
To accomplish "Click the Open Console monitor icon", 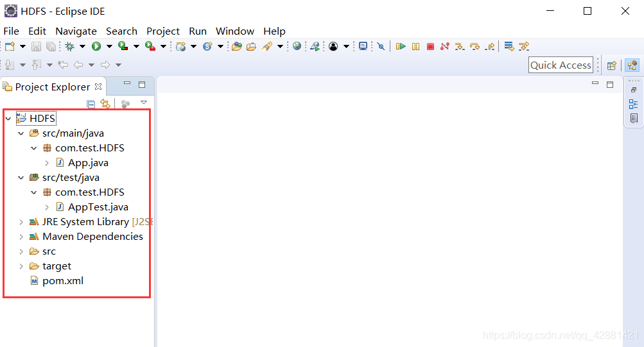I will coord(363,46).
